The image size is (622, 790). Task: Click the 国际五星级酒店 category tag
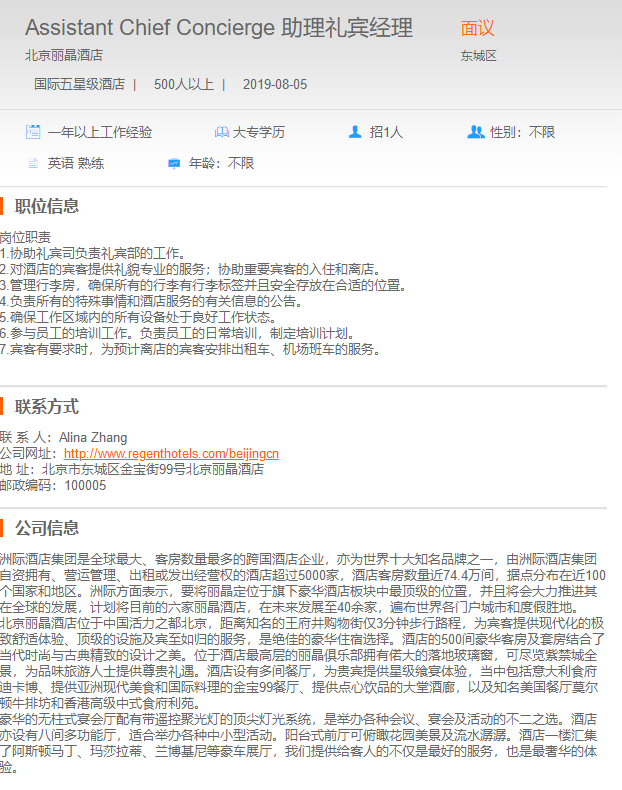79,85
